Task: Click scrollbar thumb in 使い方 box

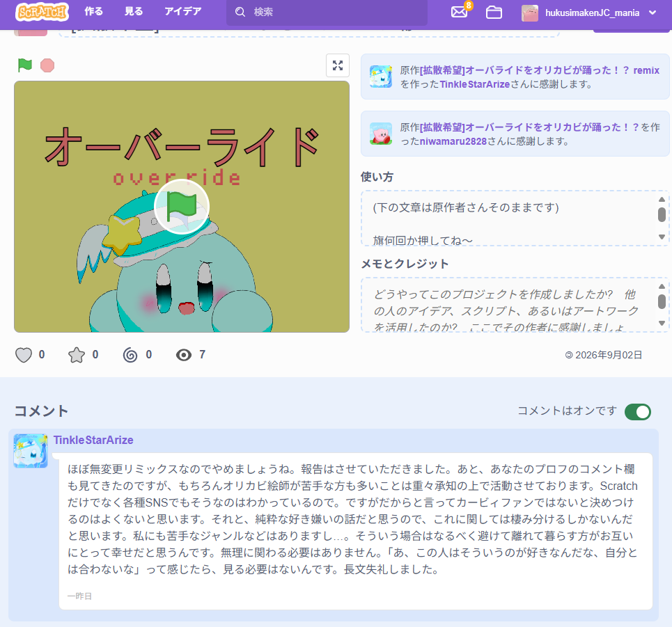Action: 662,214
